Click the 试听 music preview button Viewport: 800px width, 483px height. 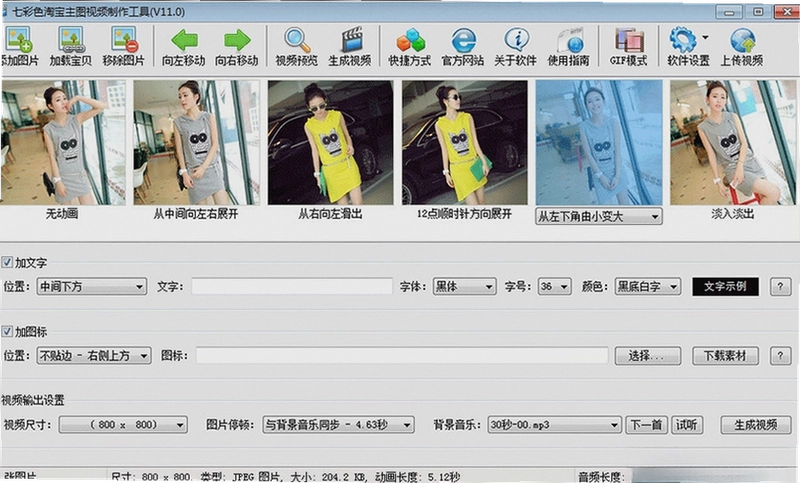687,424
